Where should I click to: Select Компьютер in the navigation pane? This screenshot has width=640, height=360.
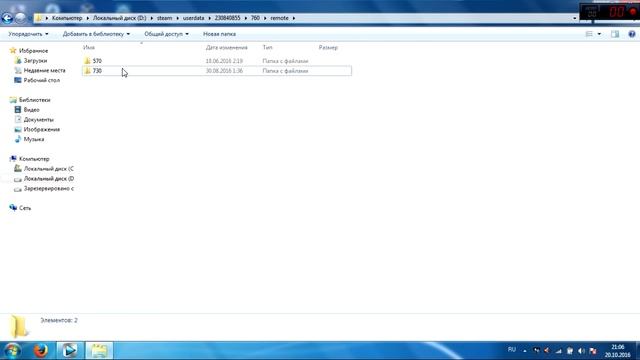pyautogui.click(x=34, y=159)
